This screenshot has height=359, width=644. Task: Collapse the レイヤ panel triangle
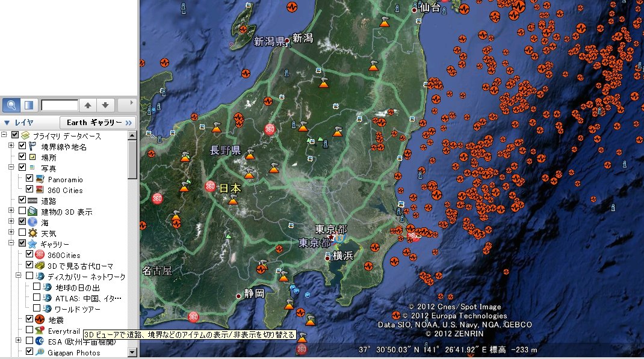coord(7,122)
